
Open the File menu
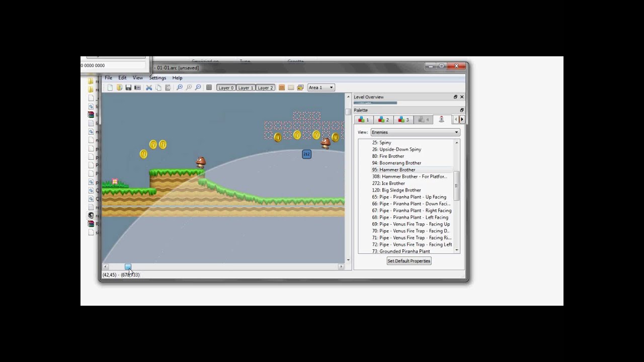108,78
